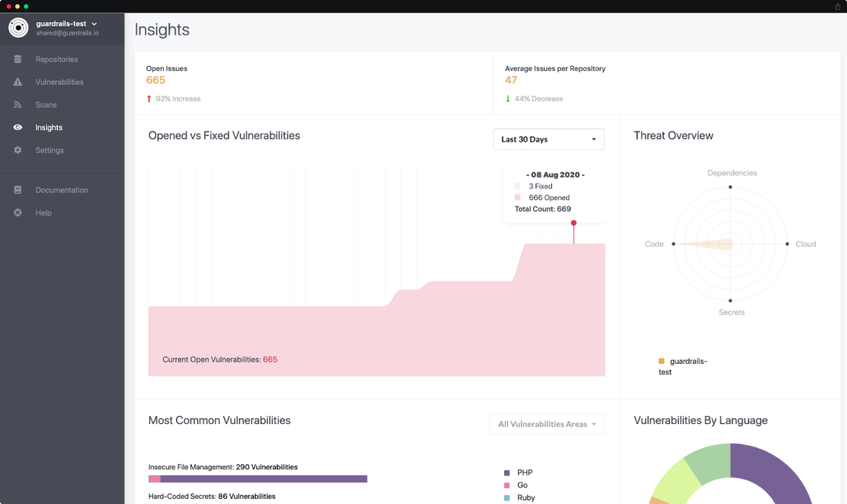The height and width of the screenshot is (504, 847).
Task: Expand the guardrails-test account chevron
Action: (93, 22)
